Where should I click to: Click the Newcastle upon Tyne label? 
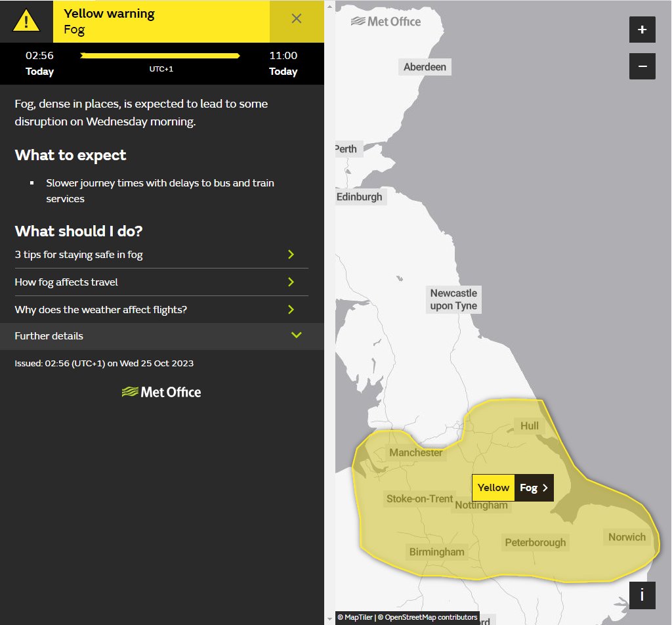[x=453, y=299]
